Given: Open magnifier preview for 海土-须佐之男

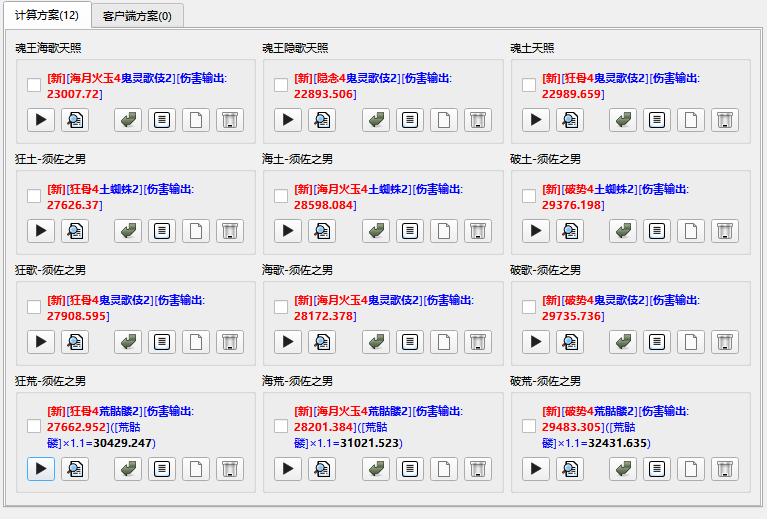Looking at the screenshot, I should click(x=322, y=231).
